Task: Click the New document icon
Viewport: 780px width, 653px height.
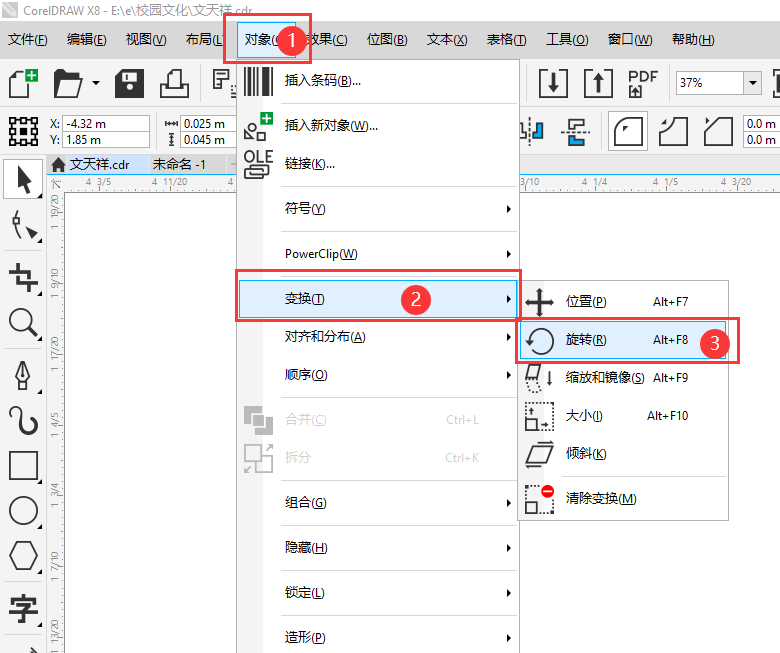Action: pos(23,83)
